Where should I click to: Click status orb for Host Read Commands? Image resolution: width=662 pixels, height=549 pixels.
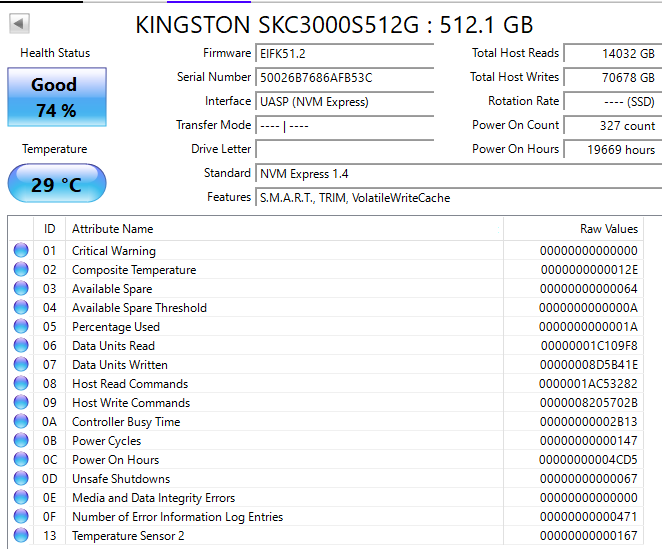click(x=21, y=383)
